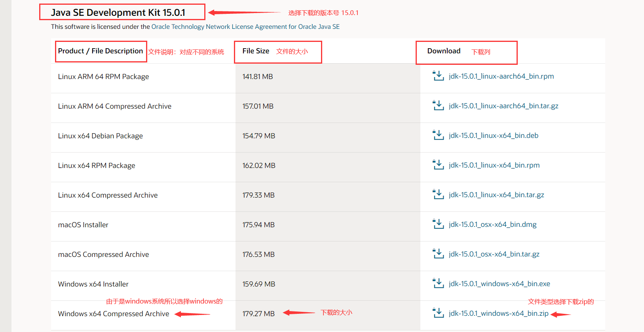Click download icon for windows-x64_bin.exe

438,283
